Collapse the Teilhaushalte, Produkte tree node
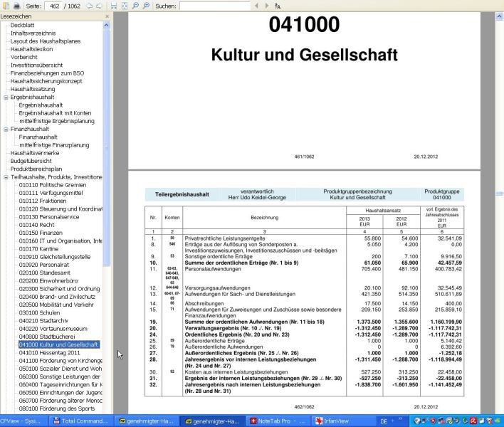Screen dimensions: 504x427 coord(6,177)
